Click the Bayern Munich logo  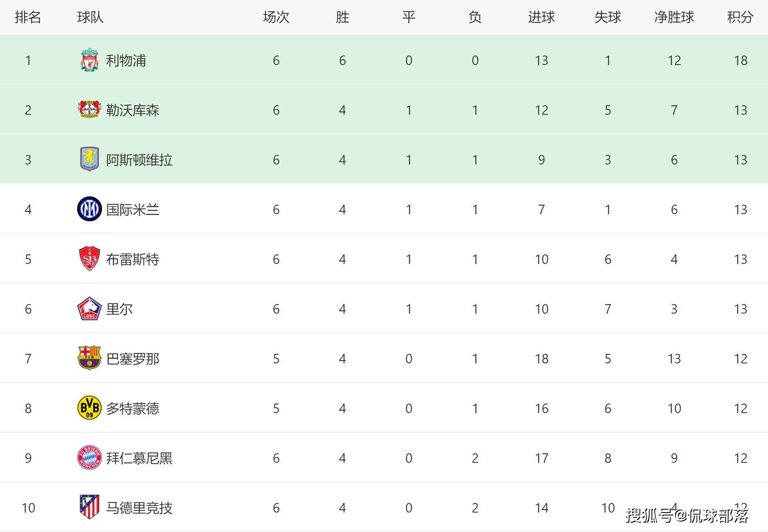tap(89, 457)
